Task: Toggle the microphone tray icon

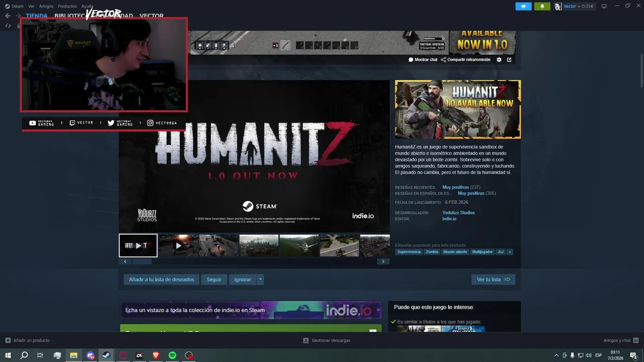Action: [x=572, y=355]
